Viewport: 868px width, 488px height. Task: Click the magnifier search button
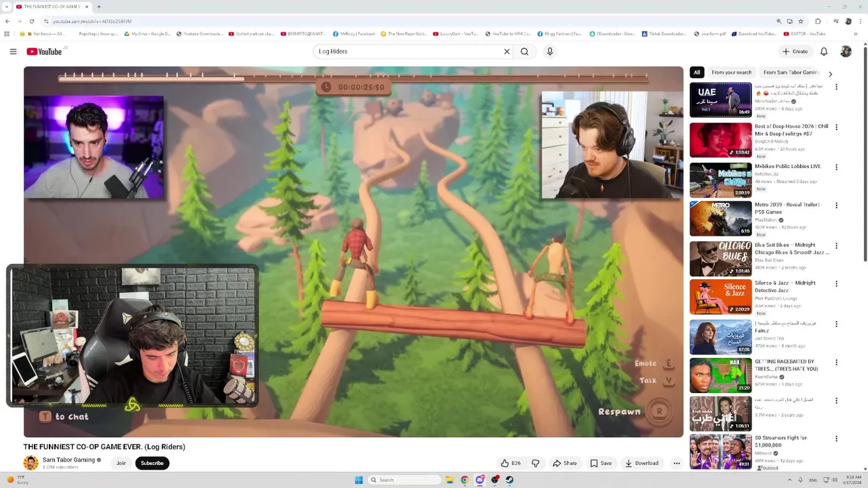pyautogui.click(x=524, y=52)
